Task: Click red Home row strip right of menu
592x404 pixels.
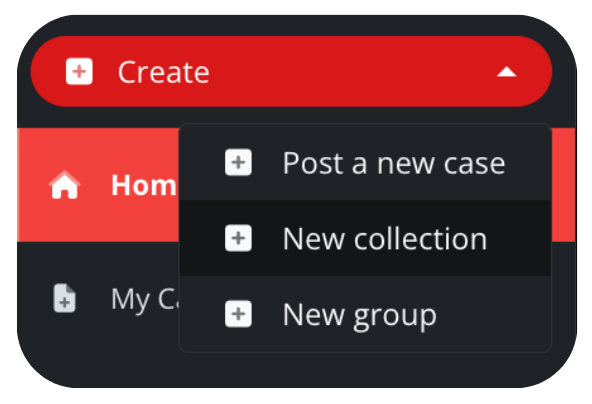Action: (564, 185)
